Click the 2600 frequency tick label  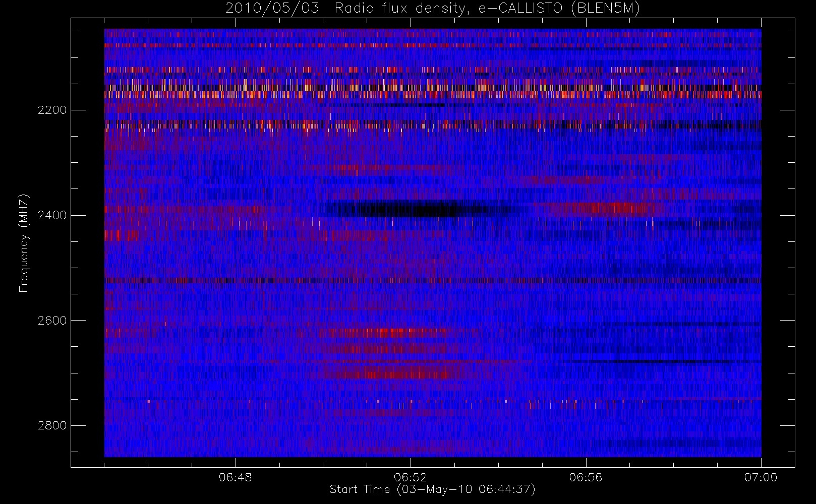52,321
